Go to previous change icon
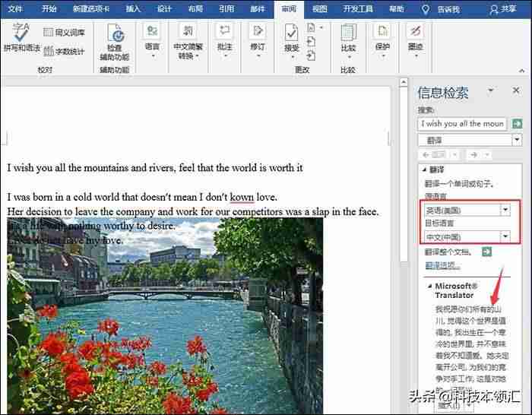Image resolution: width=532 pixels, height=415 pixels. 311,42
